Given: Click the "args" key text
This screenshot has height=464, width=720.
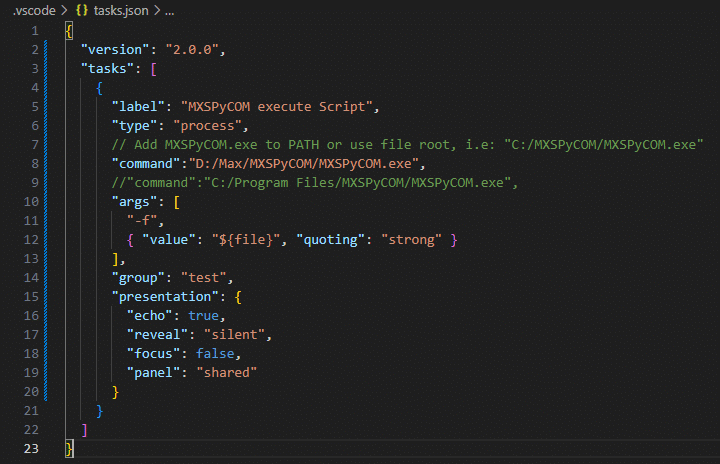Looking at the screenshot, I should click(x=134, y=202).
